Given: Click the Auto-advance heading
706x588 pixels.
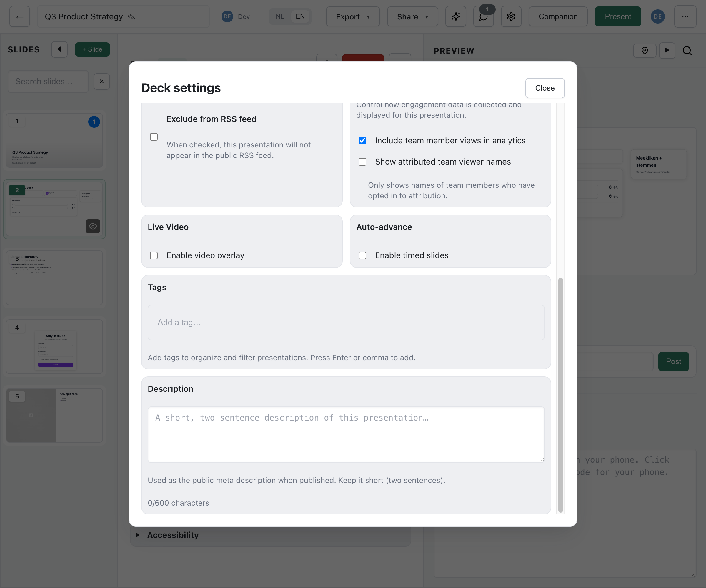Looking at the screenshot, I should tap(384, 227).
